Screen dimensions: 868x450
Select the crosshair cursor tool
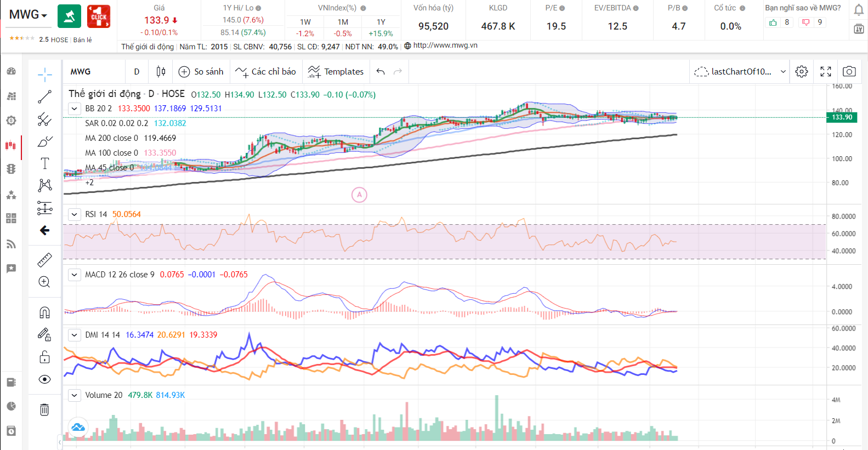[45, 75]
